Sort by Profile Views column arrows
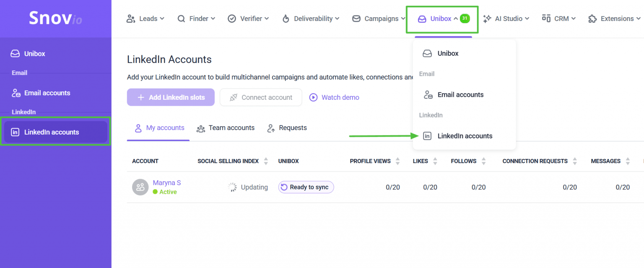This screenshot has width=644, height=268. coord(398,161)
